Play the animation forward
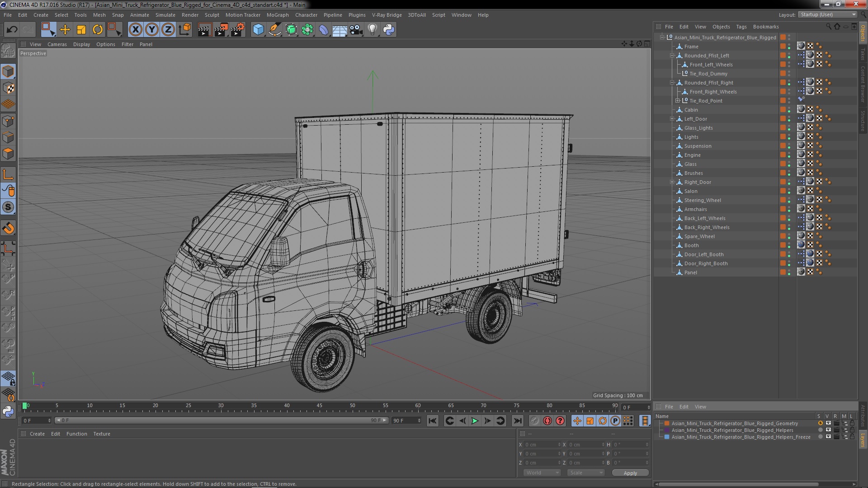The width and height of the screenshot is (868, 488). point(475,421)
